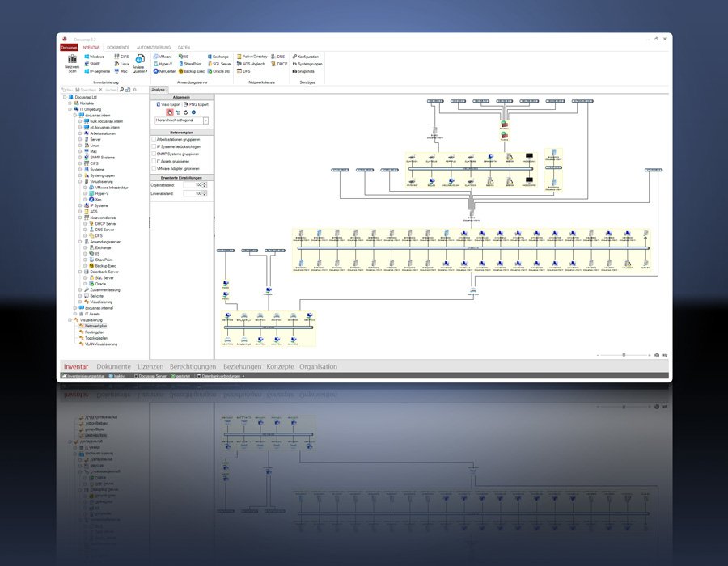
Task: Enable IT Assets gruppieren checkbox
Action: [x=154, y=161]
